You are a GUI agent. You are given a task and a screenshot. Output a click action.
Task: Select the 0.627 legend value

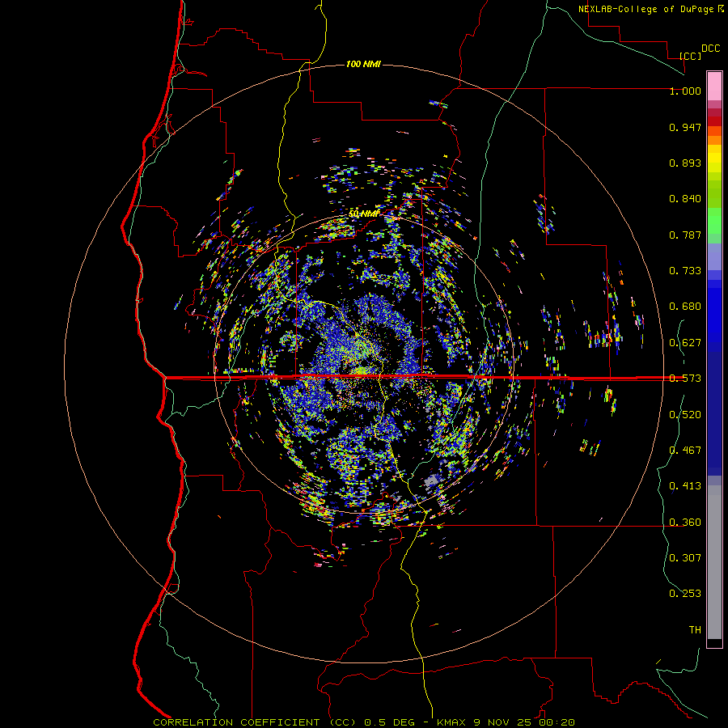pyautogui.click(x=685, y=343)
